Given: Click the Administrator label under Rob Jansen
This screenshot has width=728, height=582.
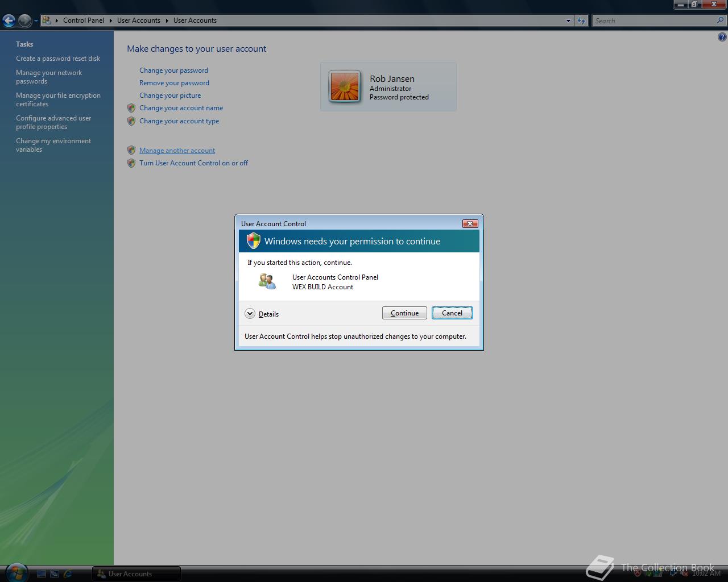Looking at the screenshot, I should tap(390, 89).
